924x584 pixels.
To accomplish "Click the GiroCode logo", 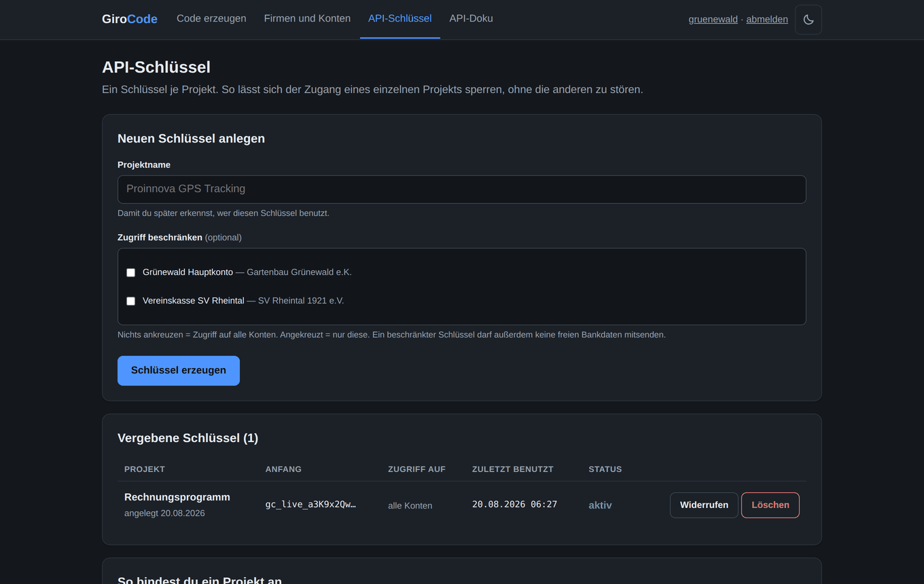I will (x=130, y=19).
